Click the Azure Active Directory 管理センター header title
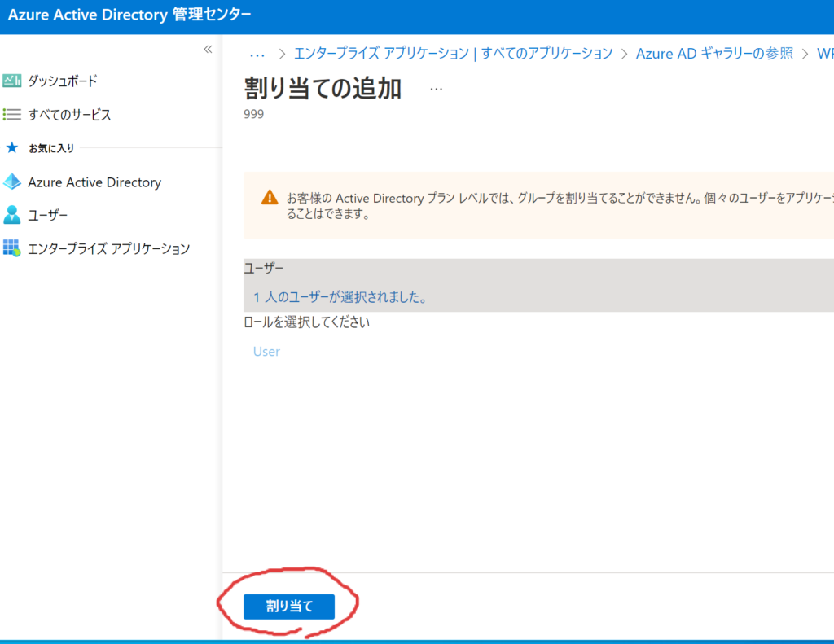The width and height of the screenshot is (834, 644). 129,15
